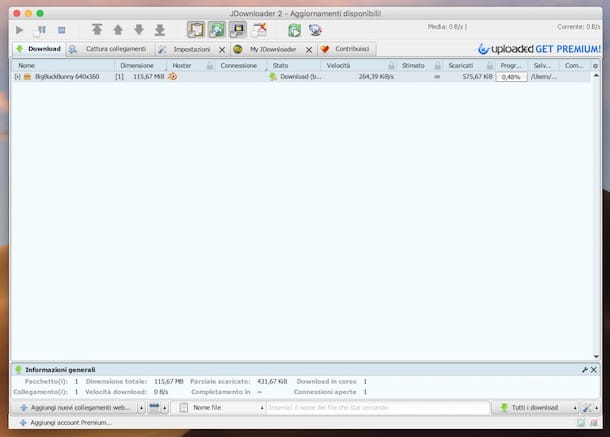Click the 0,48% progress bar
Screen dimensions: 610x437
511,77
